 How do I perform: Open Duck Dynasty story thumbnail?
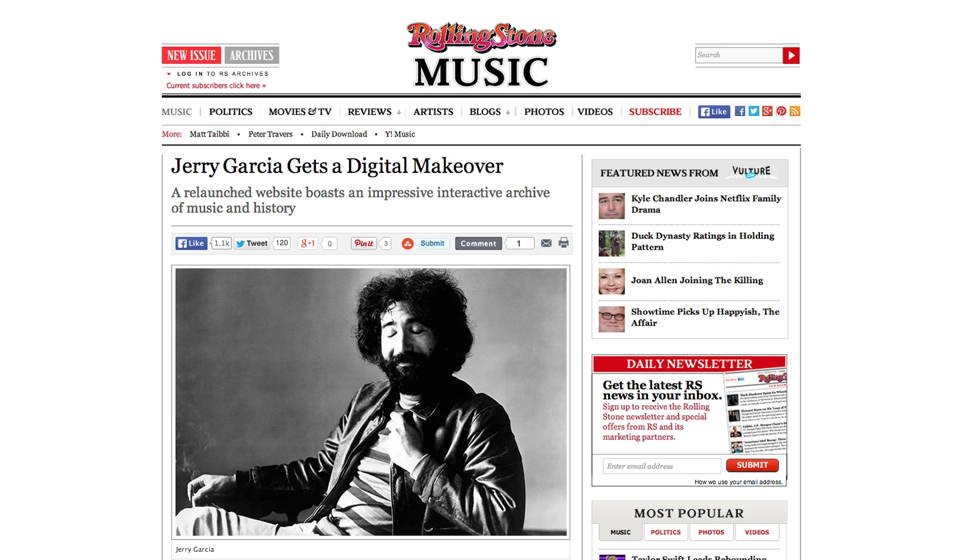tap(612, 243)
